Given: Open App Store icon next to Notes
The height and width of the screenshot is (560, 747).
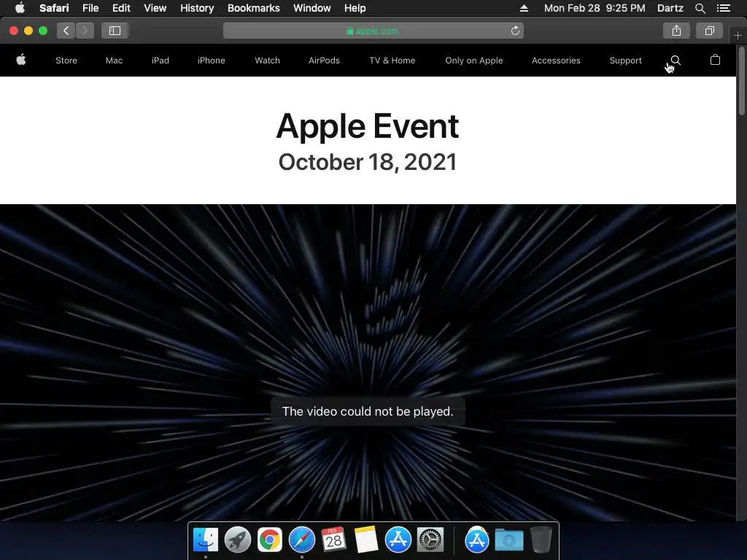Looking at the screenshot, I should (x=398, y=540).
